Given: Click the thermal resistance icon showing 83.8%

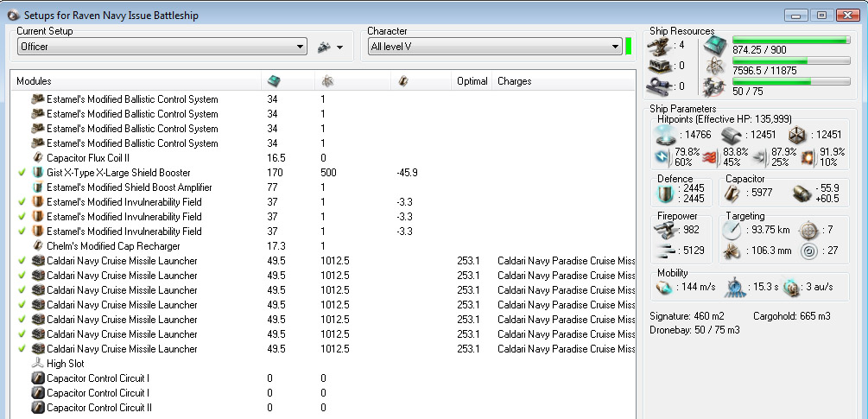Looking at the screenshot, I should click(x=712, y=156).
